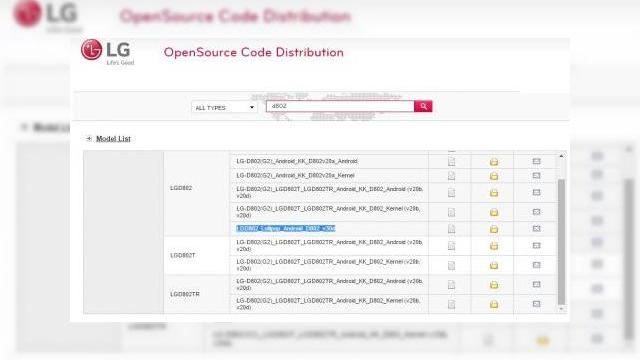The height and width of the screenshot is (360, 640).
Task: Click LG-D802(G2)_Android_KK_D802v20a_Android text
Action: click(297, 161)
